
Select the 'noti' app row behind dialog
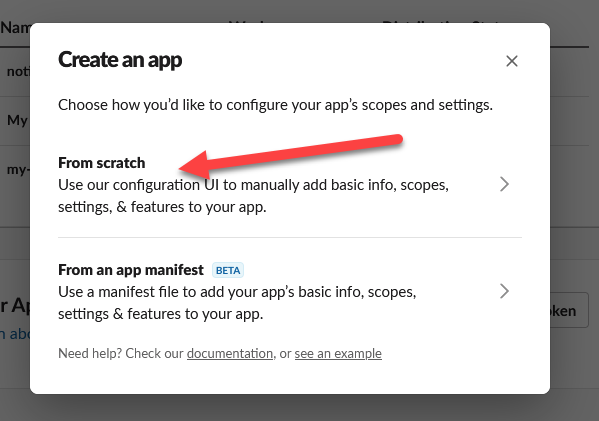pos(15,71)
